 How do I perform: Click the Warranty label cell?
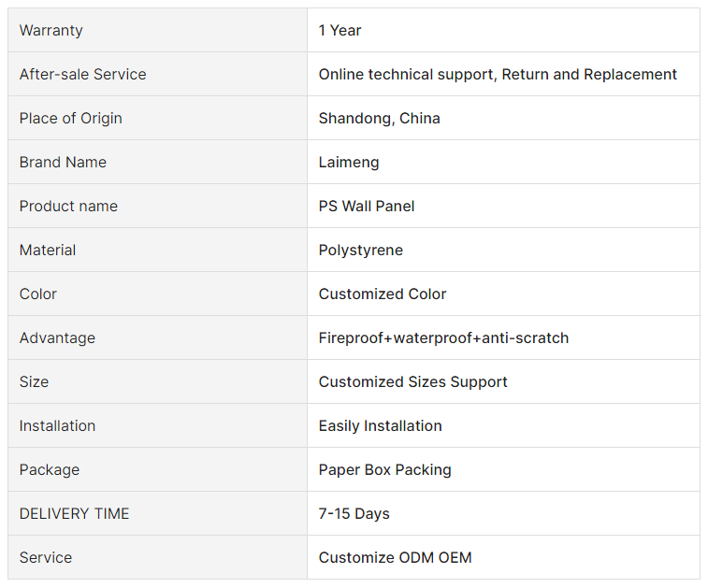(51, 31)
